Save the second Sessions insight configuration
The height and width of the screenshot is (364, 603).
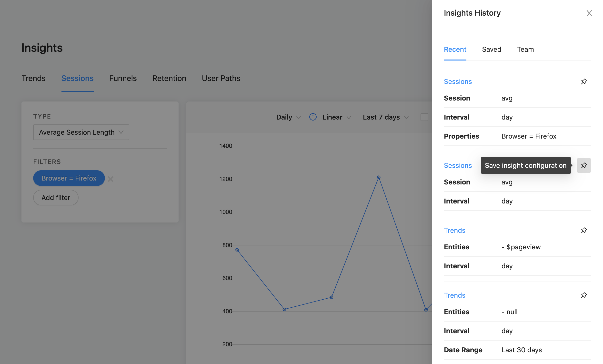[584, 165]
